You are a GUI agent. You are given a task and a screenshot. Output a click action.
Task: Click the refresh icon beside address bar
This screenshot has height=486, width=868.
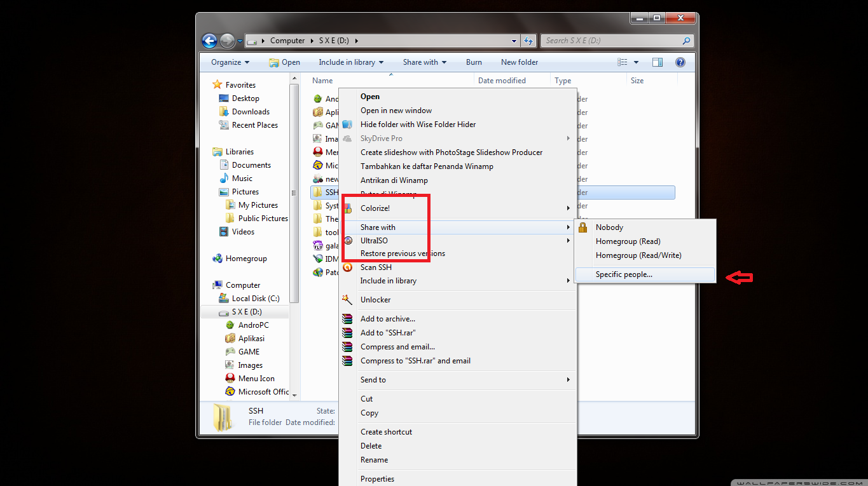(x=528, y=41)
